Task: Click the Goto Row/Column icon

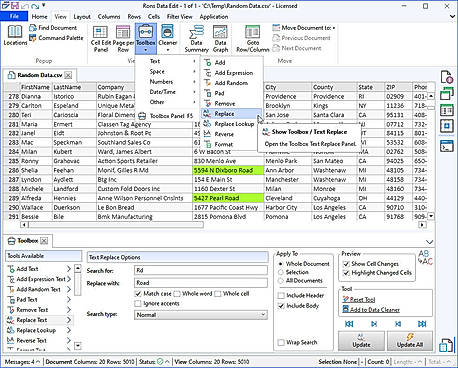Action: point(253,39)
